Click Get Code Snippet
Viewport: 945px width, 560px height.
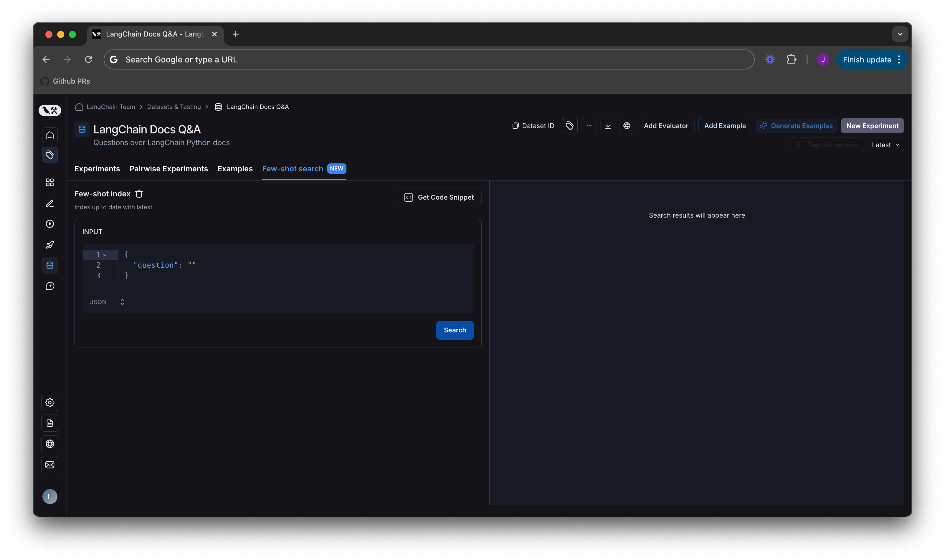(438, 197)
